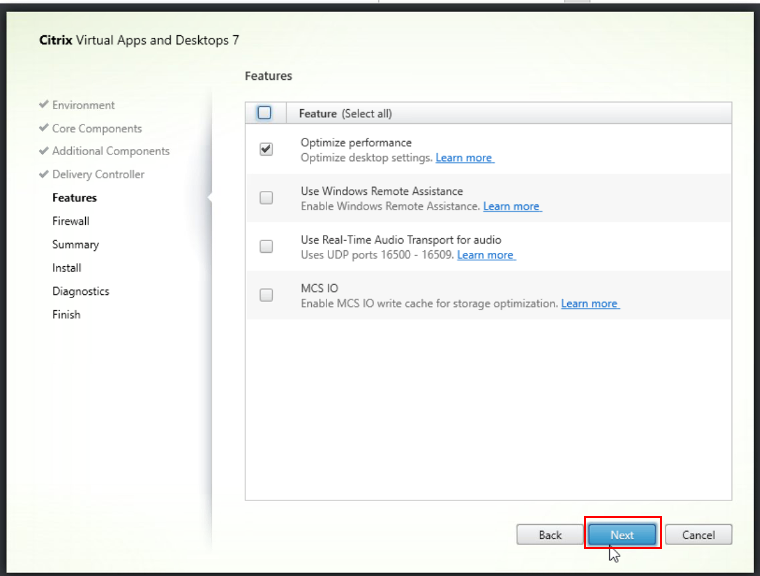Screen dimensions: 760x576
Task: Open Learn more link for Optimize performance
Action: tap(464, 158)
